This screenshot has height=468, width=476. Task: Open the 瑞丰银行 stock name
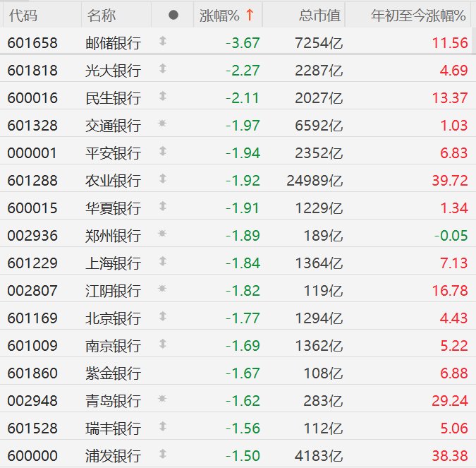coord(114,428)
